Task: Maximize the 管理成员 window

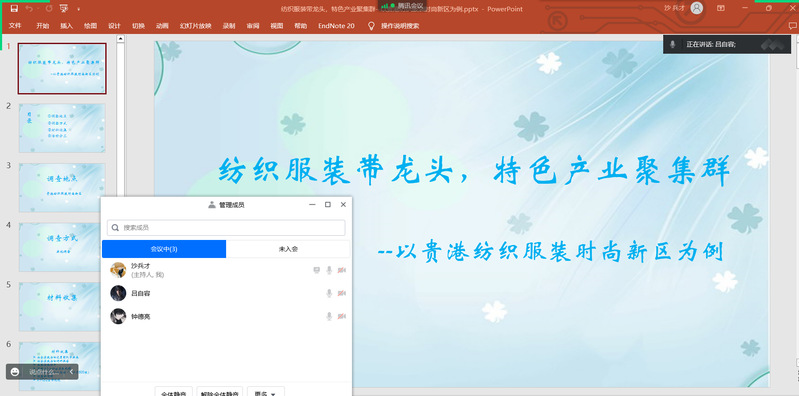Action: [x=328, y=204]
